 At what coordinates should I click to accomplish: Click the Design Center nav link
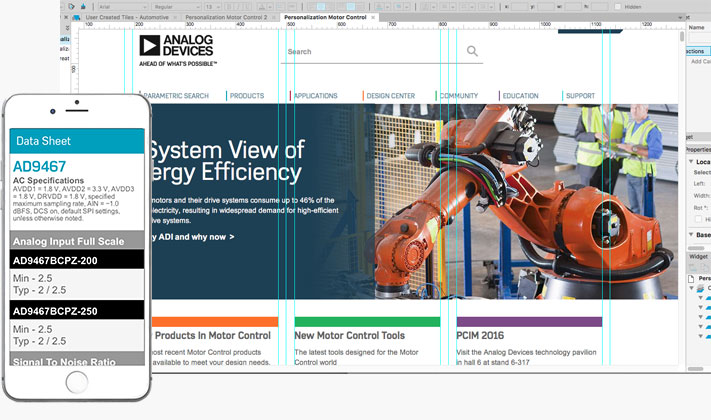click(390, 96)
